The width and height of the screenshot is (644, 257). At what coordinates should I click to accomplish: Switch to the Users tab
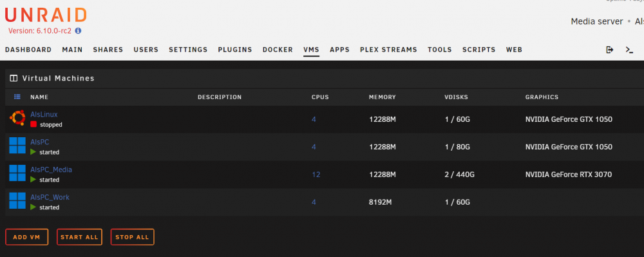click(146, 50)
